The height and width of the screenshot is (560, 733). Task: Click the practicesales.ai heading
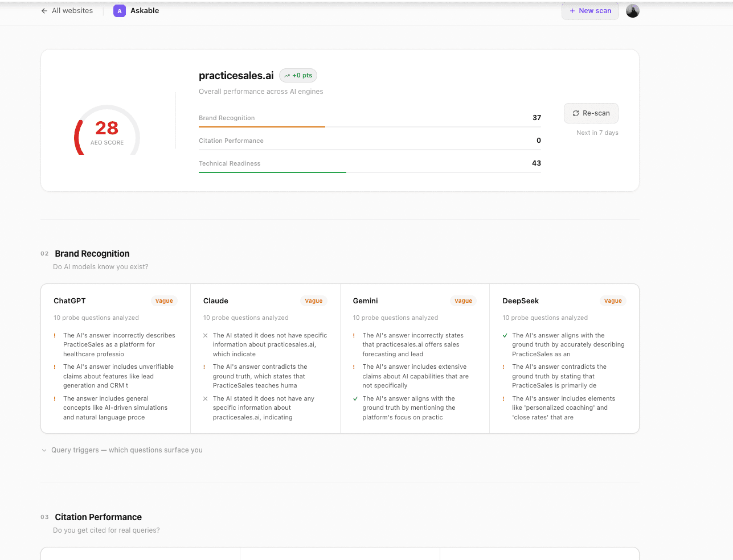236,76
